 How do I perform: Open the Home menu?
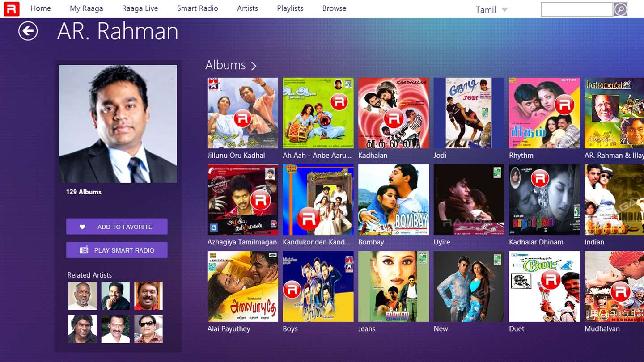(41, 8)
